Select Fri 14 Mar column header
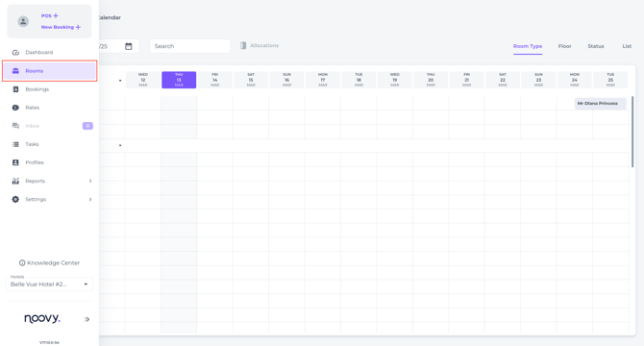 tap(214, 80)
